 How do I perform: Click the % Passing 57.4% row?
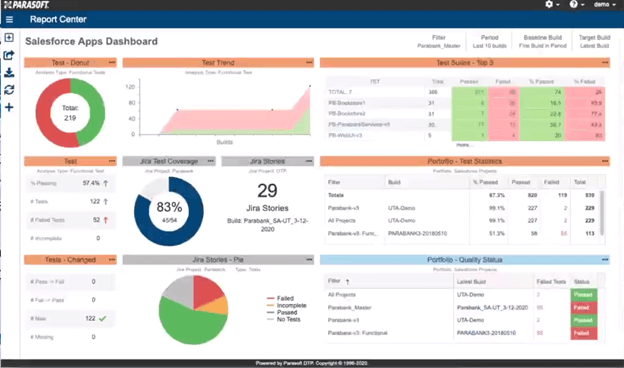tap(70, 183)
